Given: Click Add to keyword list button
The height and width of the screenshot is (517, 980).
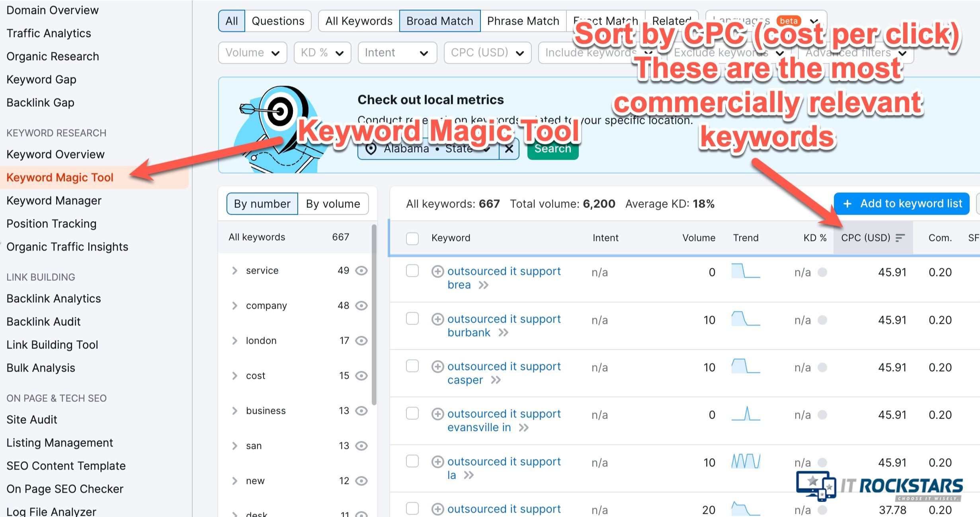Looking at the screenshot, I should (902, 204).
